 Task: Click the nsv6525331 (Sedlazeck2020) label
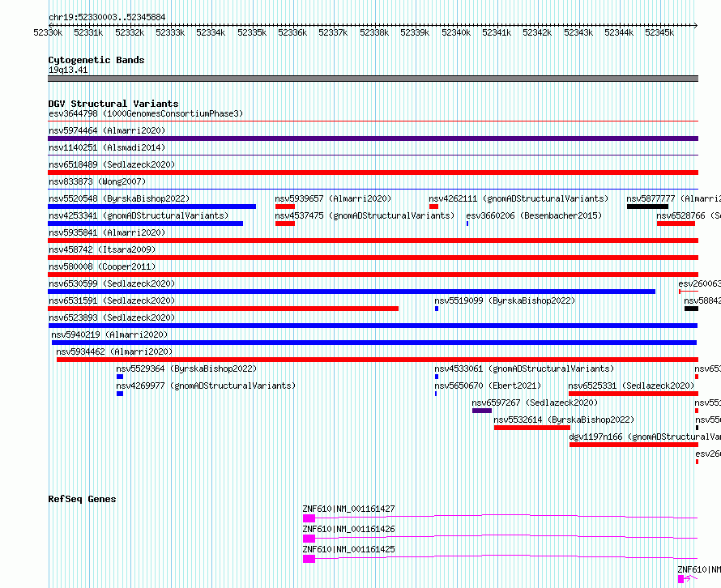[x=631, y=386]
